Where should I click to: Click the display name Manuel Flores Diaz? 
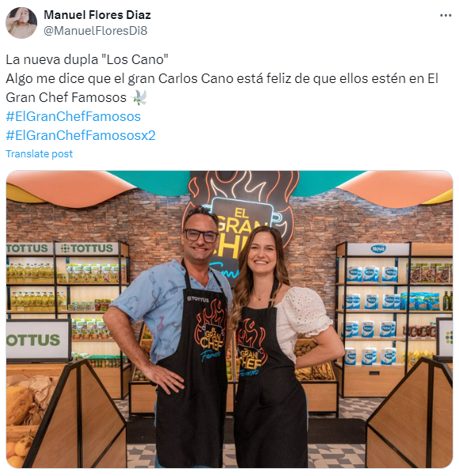pos(97,15)
